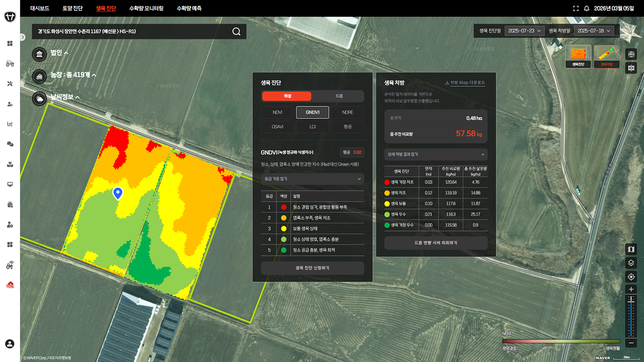This screenshot has width=644, height=362.
Task: Switch data source to 드론
Action: [x=339, y=96]
